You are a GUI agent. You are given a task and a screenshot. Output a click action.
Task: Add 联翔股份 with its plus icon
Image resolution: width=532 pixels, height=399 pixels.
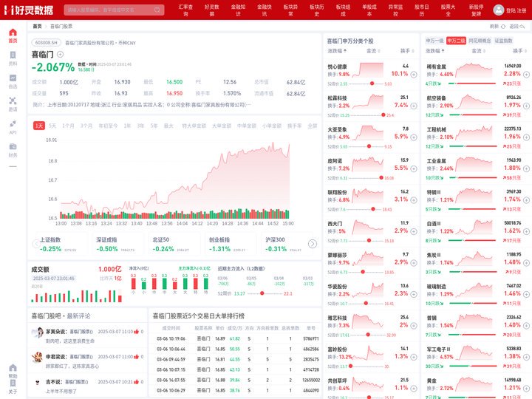[x=414, y=200]
